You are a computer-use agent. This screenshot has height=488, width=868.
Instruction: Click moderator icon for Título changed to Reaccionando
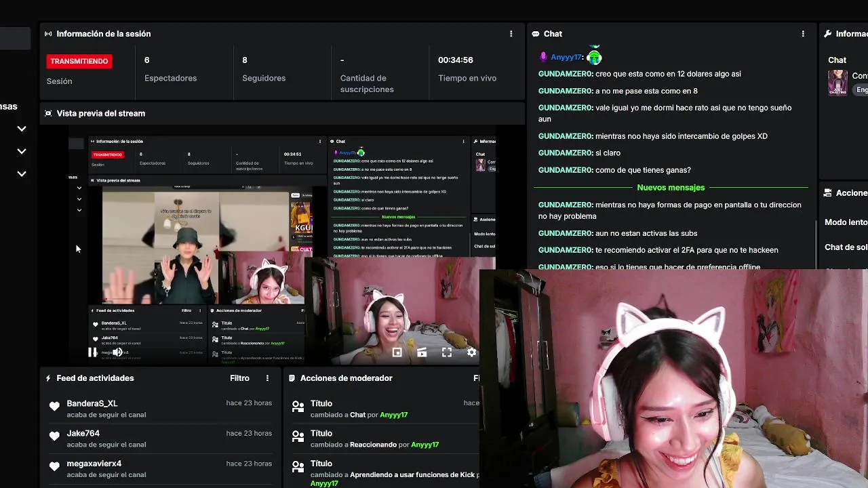298,436
